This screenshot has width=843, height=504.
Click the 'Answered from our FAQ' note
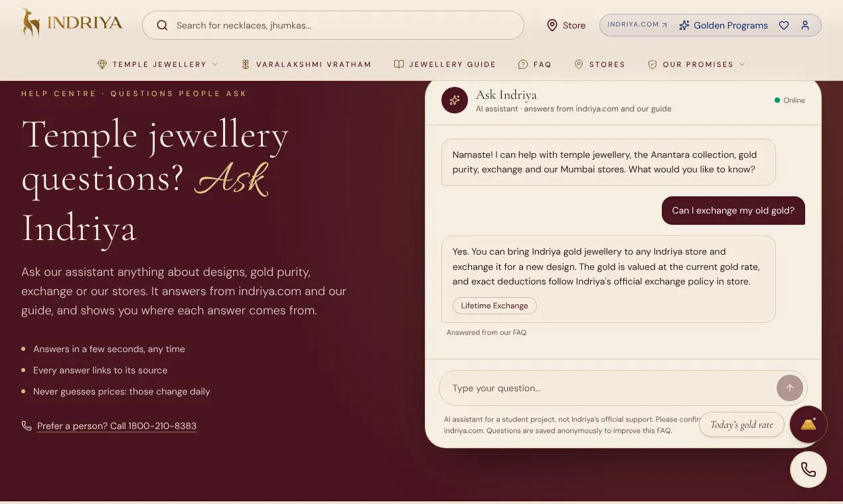pos(487,332)
